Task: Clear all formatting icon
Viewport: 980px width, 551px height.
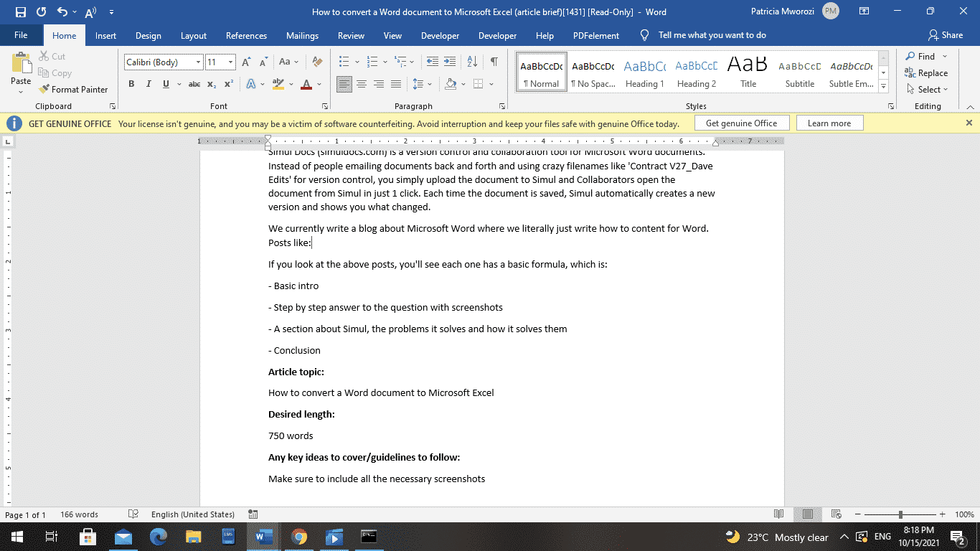Action: coord(316,62)
